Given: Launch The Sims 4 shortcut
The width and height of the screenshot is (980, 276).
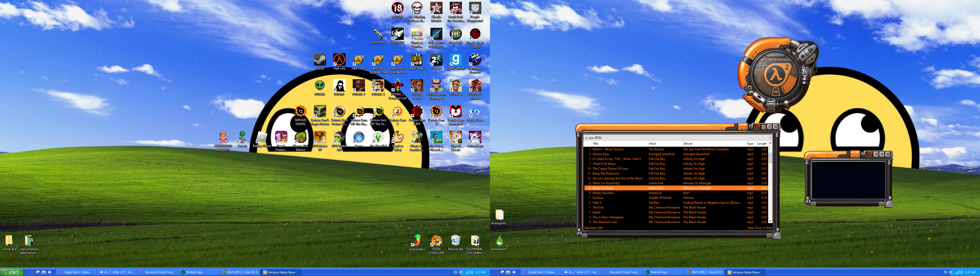Looking at the screenshot, I should (x=378, y=139).
